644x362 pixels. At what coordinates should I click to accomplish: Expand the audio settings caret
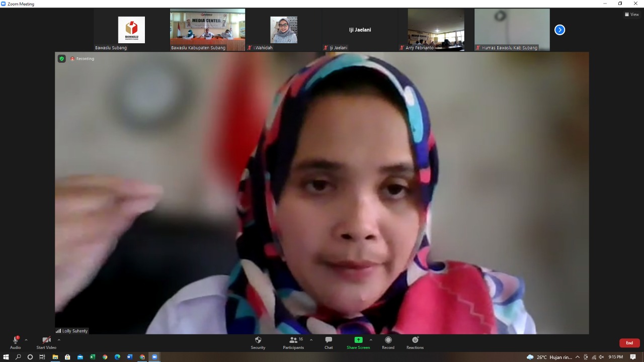click(26, 340)
